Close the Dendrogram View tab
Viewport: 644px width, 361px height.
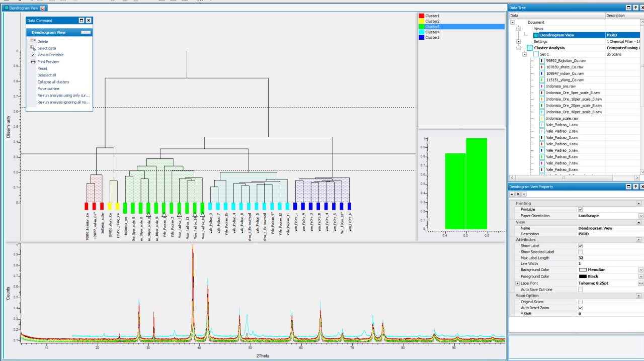click(x=43, y=8)
